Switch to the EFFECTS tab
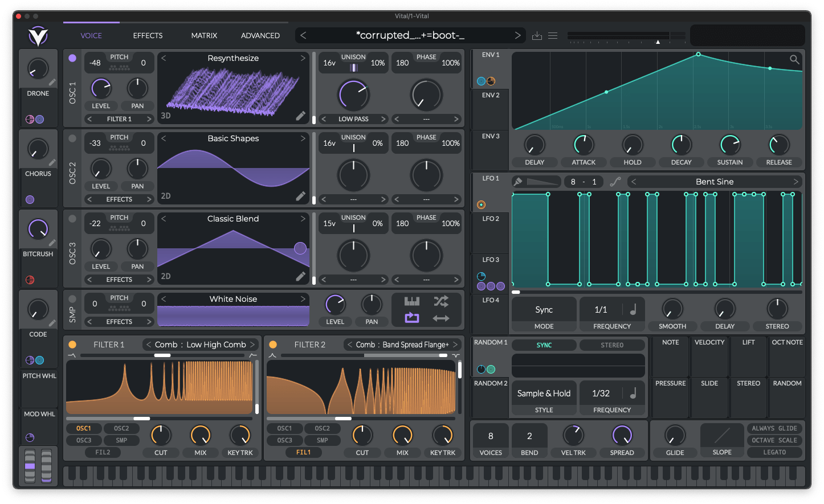 click(x=148, y=35)
